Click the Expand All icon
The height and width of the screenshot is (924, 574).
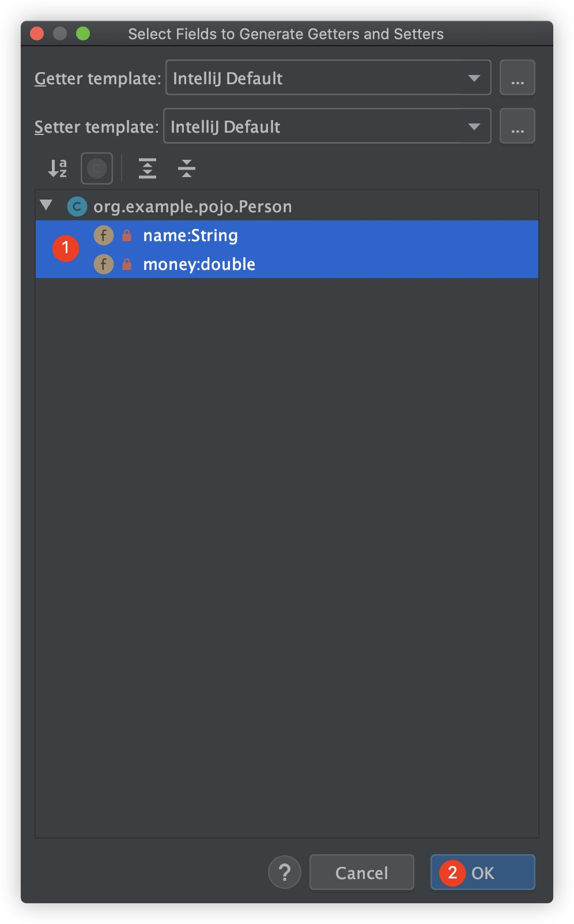click(148, 168)
